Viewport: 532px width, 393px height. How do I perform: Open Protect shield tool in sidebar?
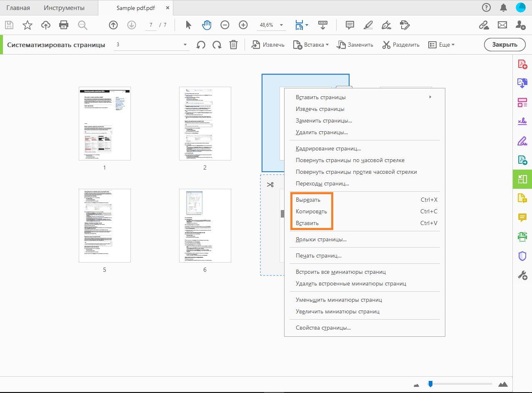[522, 256]
